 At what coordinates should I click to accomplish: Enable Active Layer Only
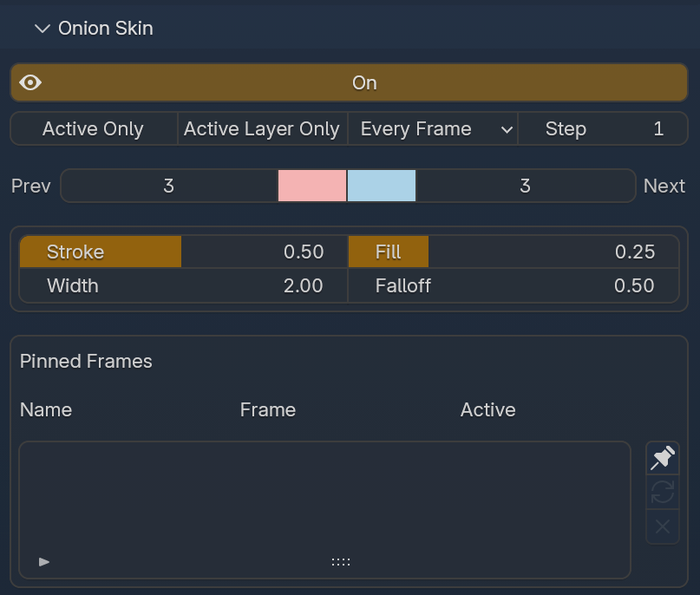tap(260, 128)
